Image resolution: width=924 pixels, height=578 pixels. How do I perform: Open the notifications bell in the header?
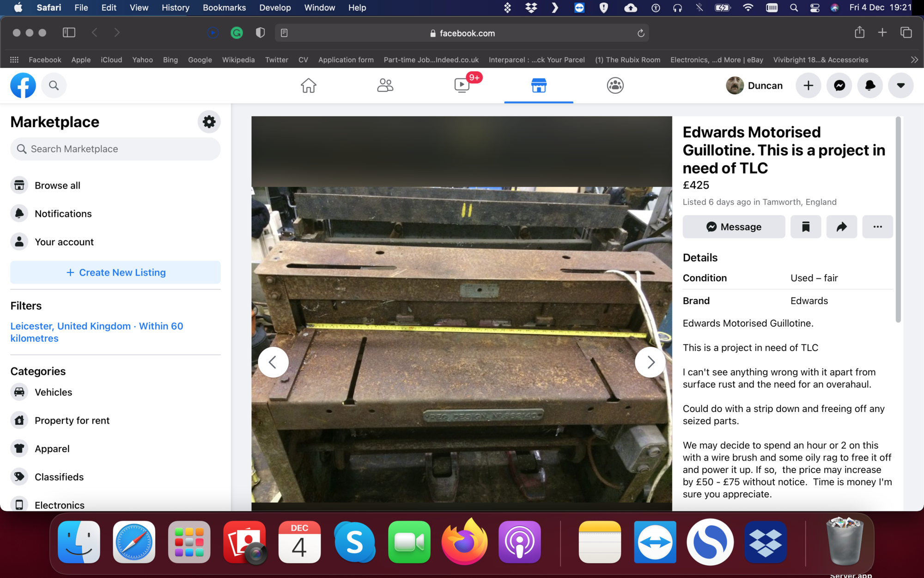(870, 86)
